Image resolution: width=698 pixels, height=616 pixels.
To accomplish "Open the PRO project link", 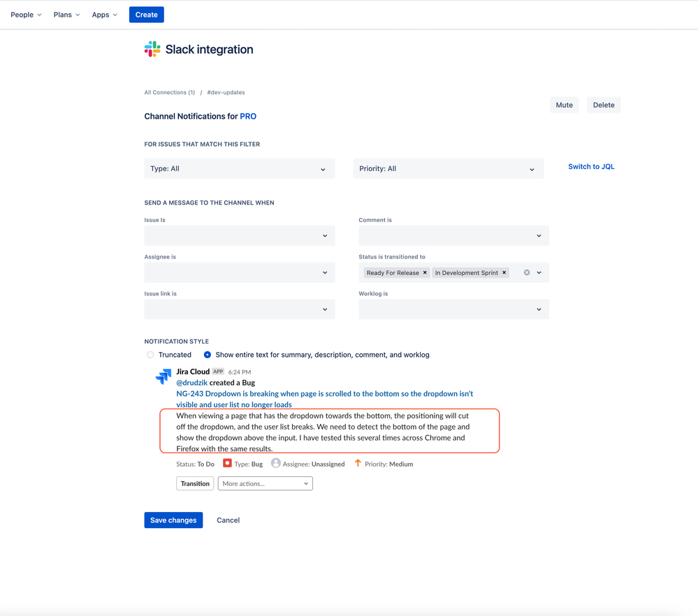I will coord(248,116).
